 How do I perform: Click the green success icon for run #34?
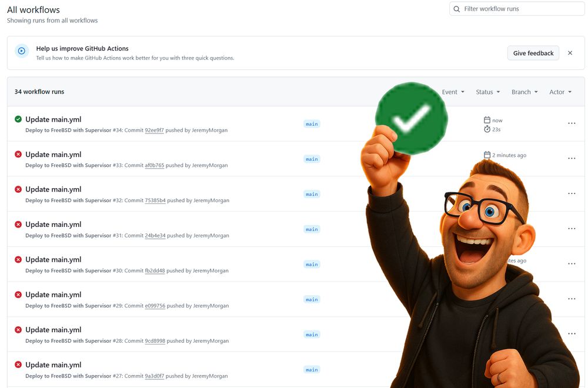(18, 119)
